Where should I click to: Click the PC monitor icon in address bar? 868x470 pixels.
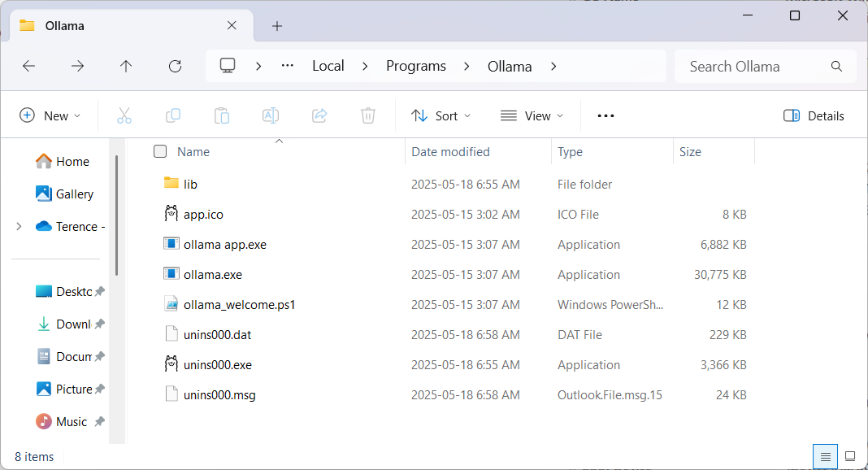click(228, 66)
